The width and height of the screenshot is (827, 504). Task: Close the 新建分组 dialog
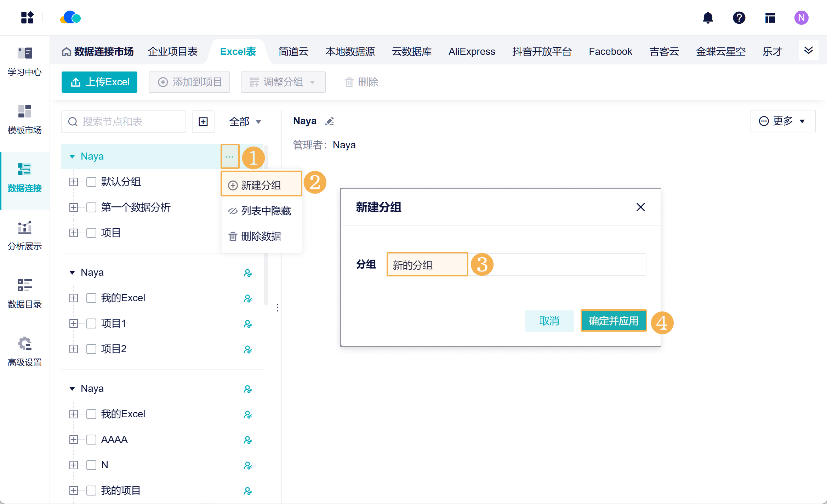[640, 207]
